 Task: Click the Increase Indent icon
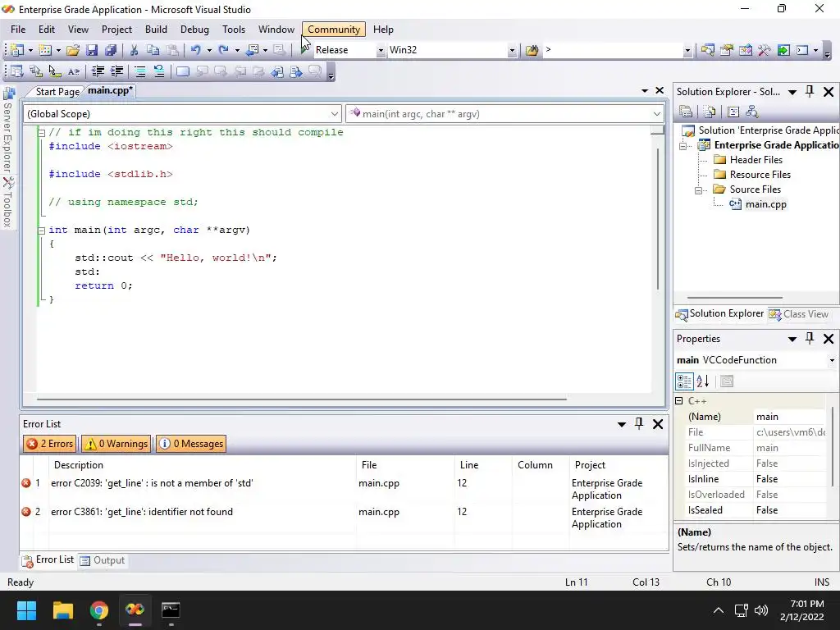(x=116, y=71)
